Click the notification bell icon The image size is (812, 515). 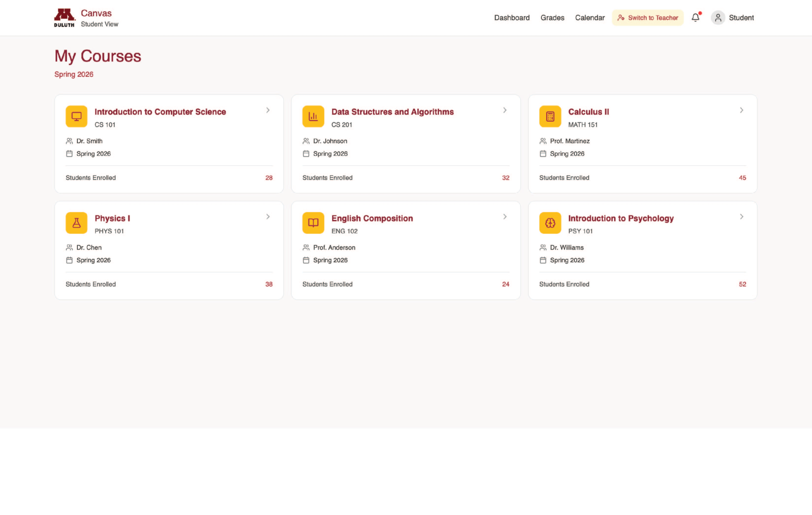tap(695, 17)
